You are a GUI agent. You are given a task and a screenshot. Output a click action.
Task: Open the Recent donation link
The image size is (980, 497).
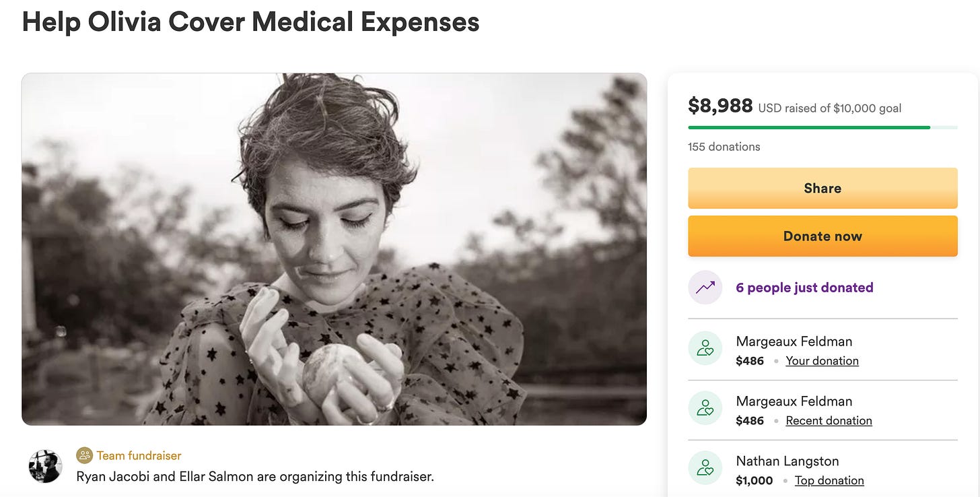point(829,421)
